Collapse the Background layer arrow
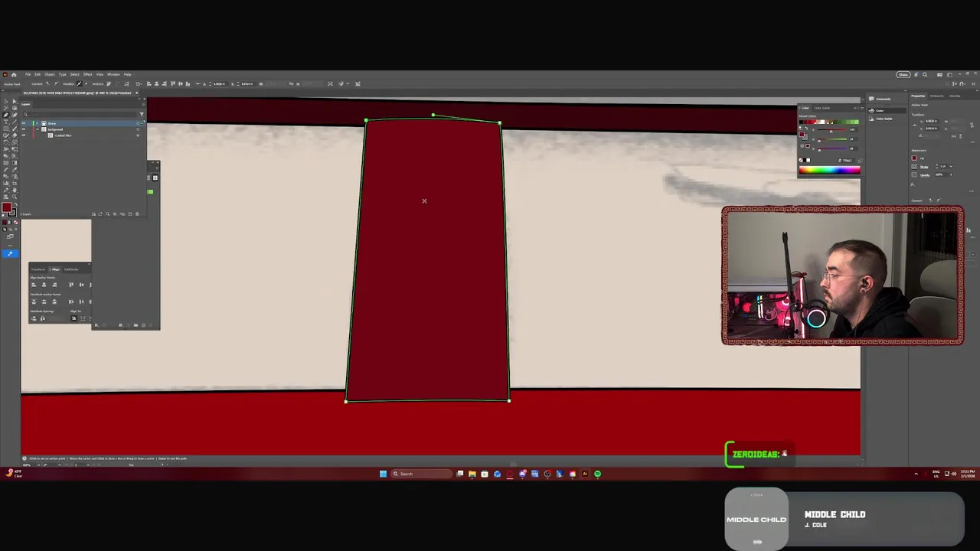980x551 pixels. pyautogui.click(x=38, y=129)
